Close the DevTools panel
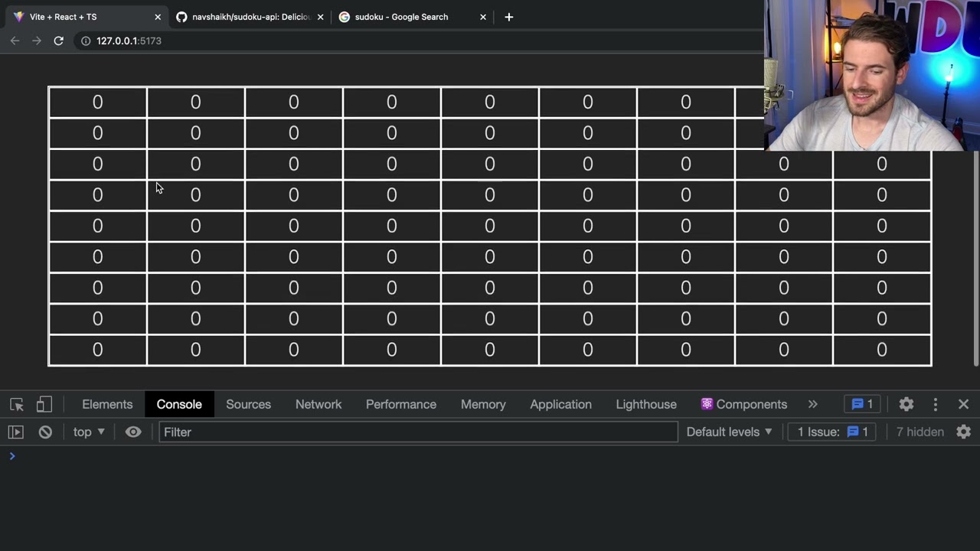Viewport: 980px width, 551px height. pos(963,404)
